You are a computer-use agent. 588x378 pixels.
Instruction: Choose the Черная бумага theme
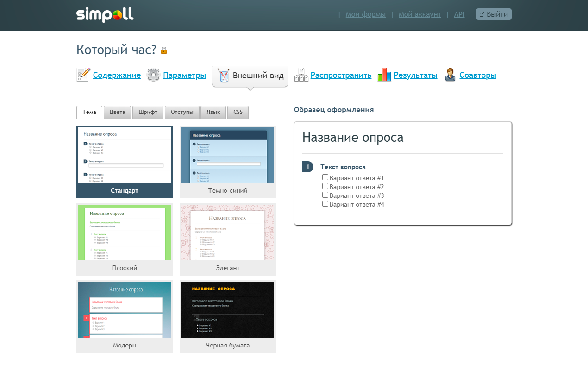(227, 310)
